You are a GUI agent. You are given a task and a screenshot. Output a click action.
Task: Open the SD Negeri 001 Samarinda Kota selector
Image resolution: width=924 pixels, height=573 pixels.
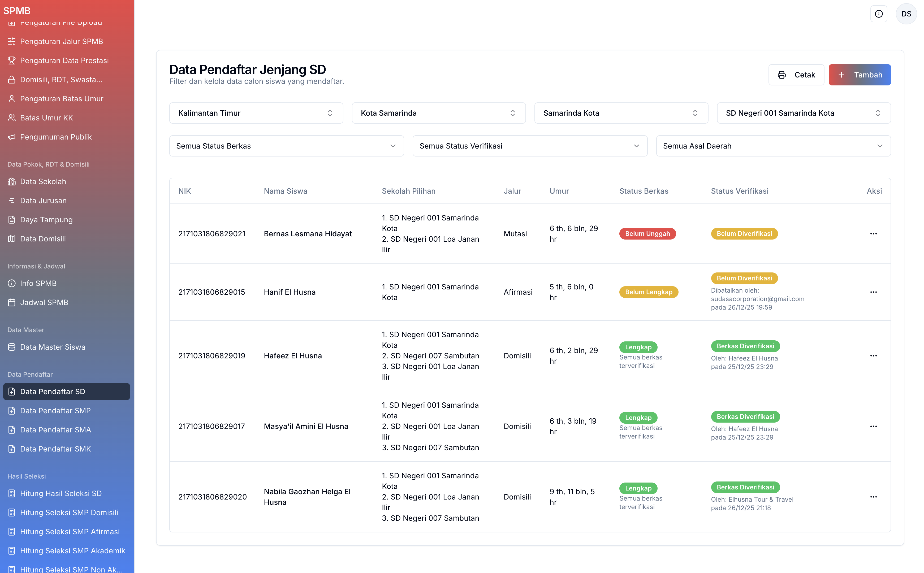pyautogui.click(x=804, y=113)
